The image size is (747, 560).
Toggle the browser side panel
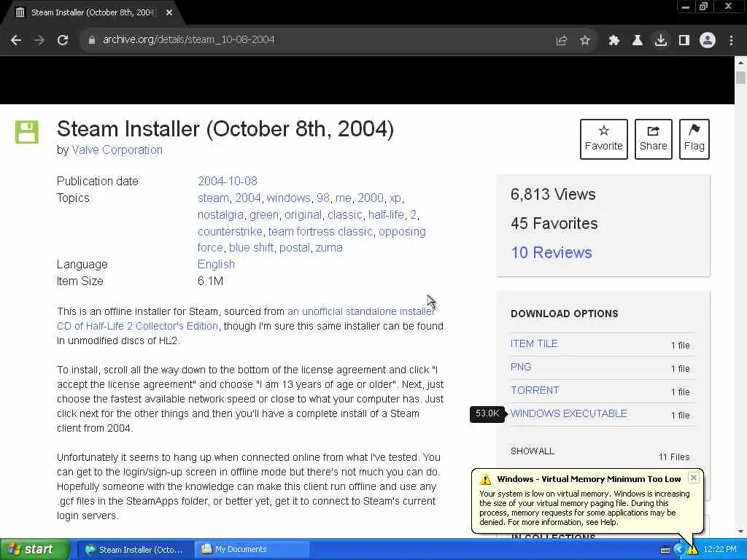(684, 41)
